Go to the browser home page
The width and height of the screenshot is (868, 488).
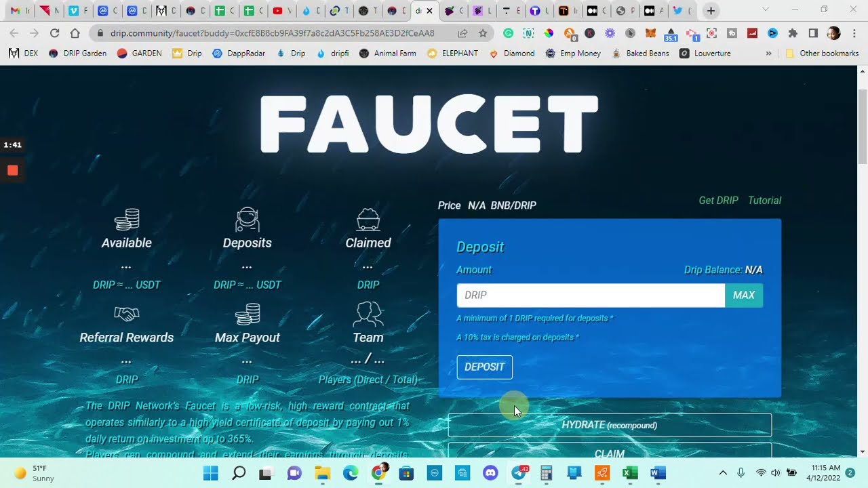click(75, 33)
